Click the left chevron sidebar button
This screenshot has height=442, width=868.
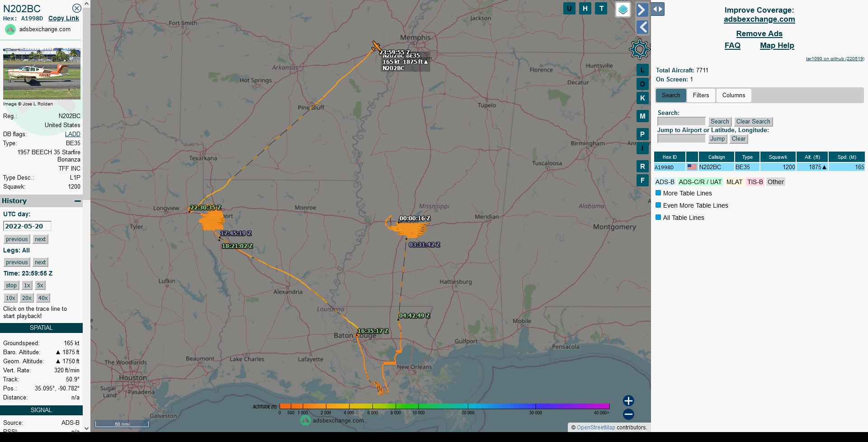pyautogui.click(x=642, y=27)
